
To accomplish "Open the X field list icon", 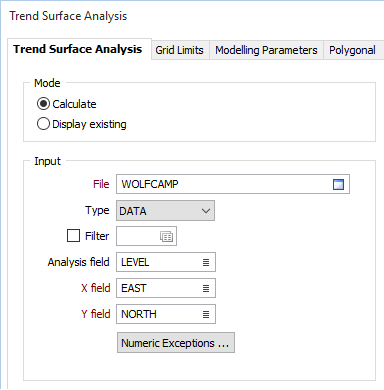I will (x=206, y=288).
